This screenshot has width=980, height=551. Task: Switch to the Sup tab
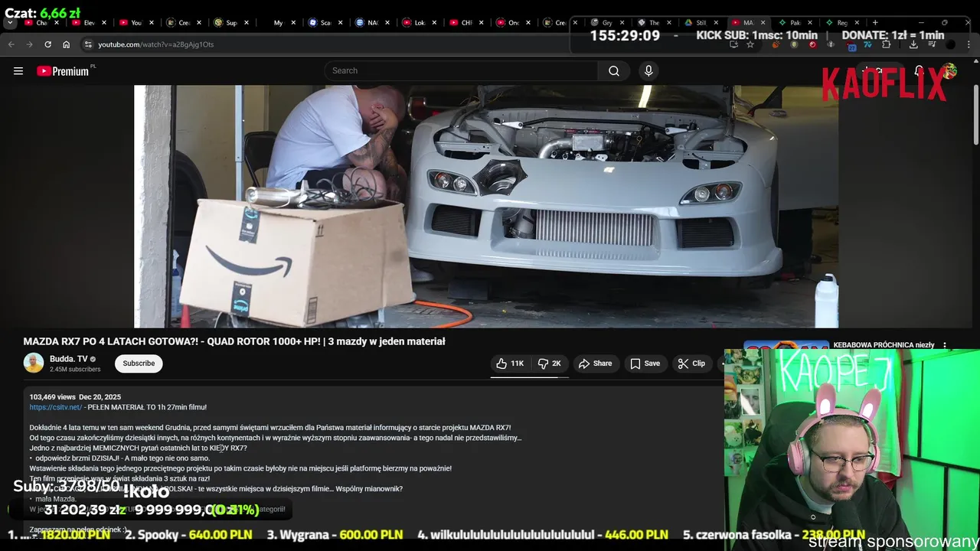click(x=231, y=22)
